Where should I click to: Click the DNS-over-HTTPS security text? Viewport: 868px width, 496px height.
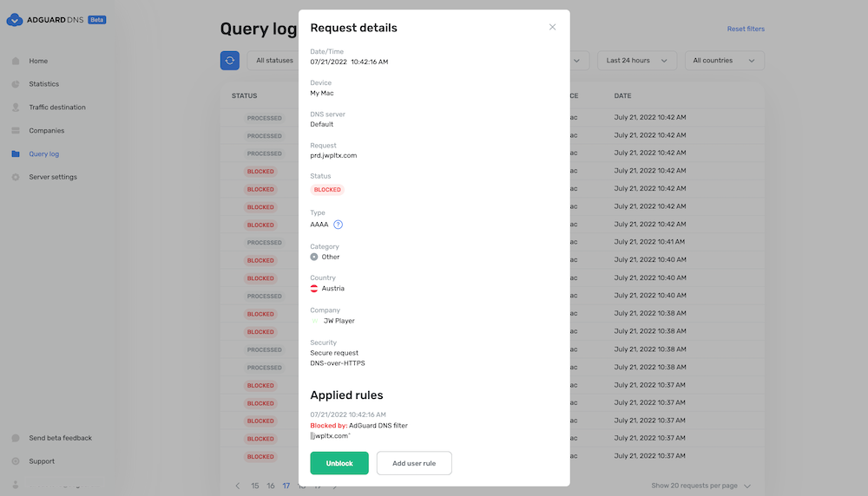point(337,363)
